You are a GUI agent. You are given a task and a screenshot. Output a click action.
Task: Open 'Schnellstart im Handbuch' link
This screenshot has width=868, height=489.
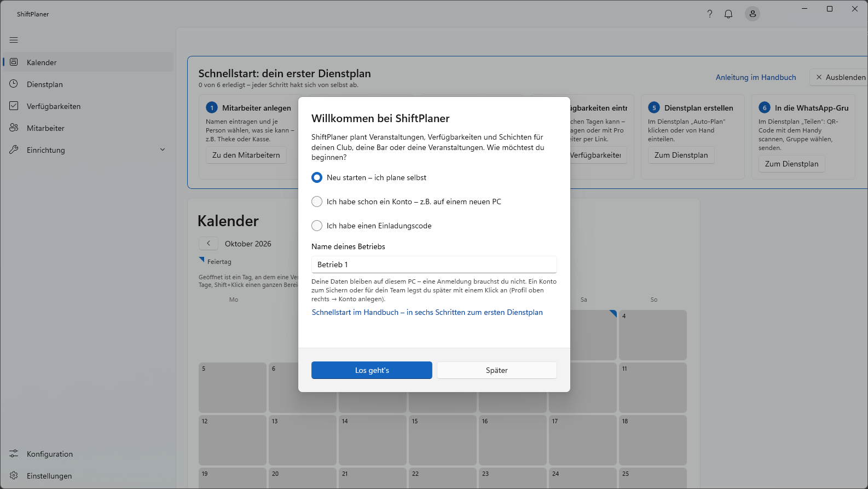tap(427, 312)
